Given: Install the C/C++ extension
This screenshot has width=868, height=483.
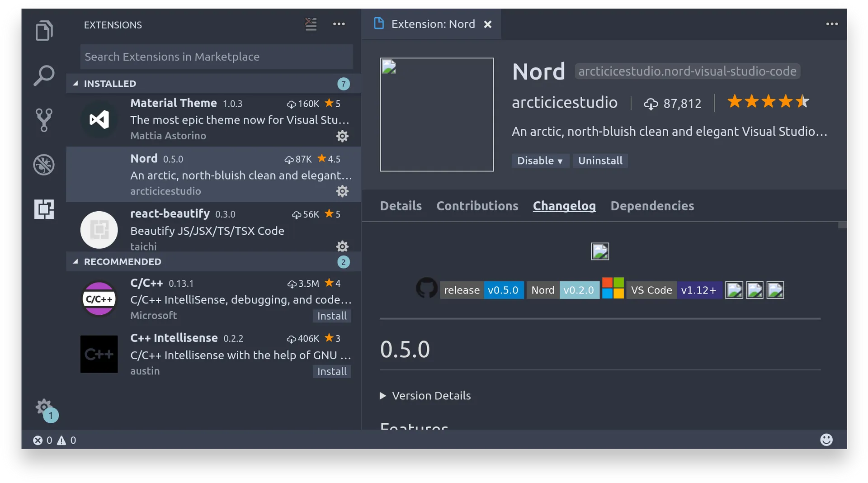Looking at the screenshot, I should click(x=332, y=316).
